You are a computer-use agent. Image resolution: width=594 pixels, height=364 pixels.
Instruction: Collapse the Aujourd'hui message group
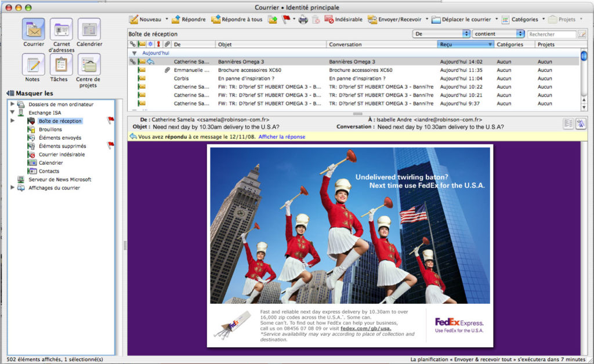coord(134,53)
